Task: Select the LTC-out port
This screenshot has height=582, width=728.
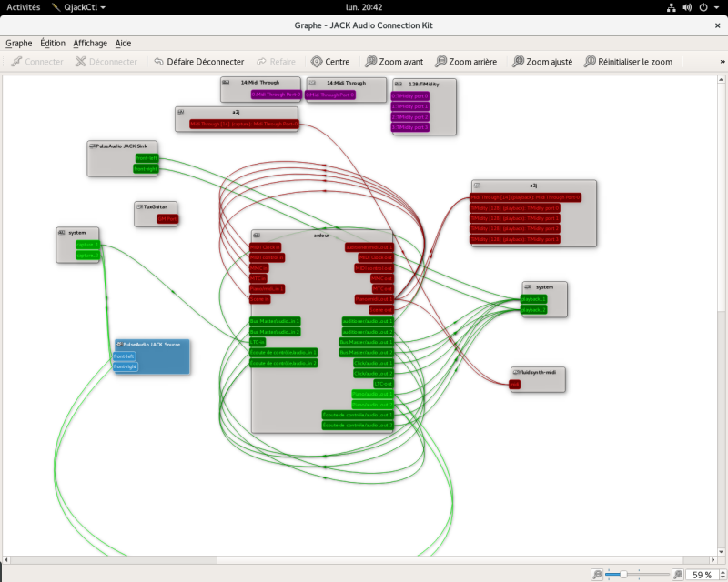Action: pyautogui.click(x=383, y=384)
